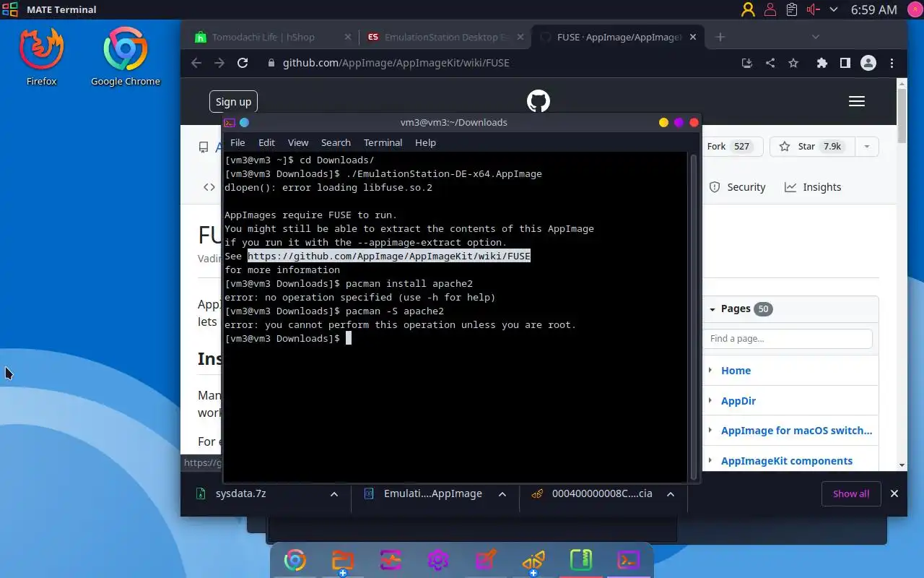This screenshot has width=924, height=578.
Task: Open the applications menu in top panel
Action: [11, 9]
